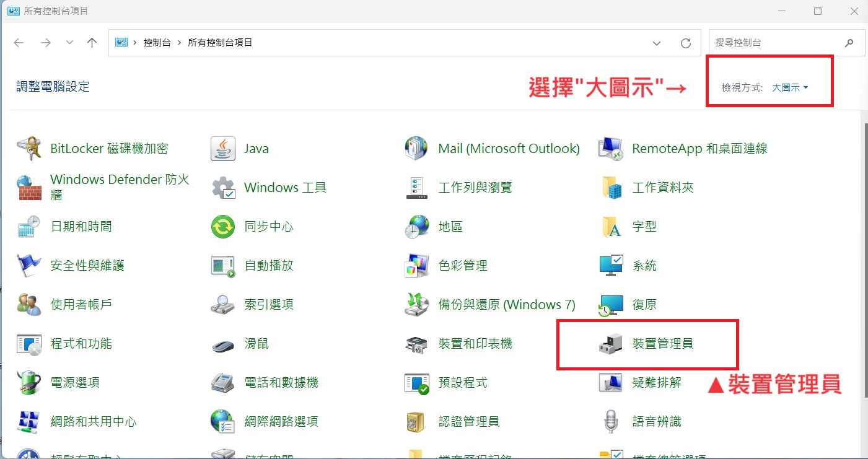Open the 復原 text link
The width and height of the screenshot is (868, 459).
(644, 305)
